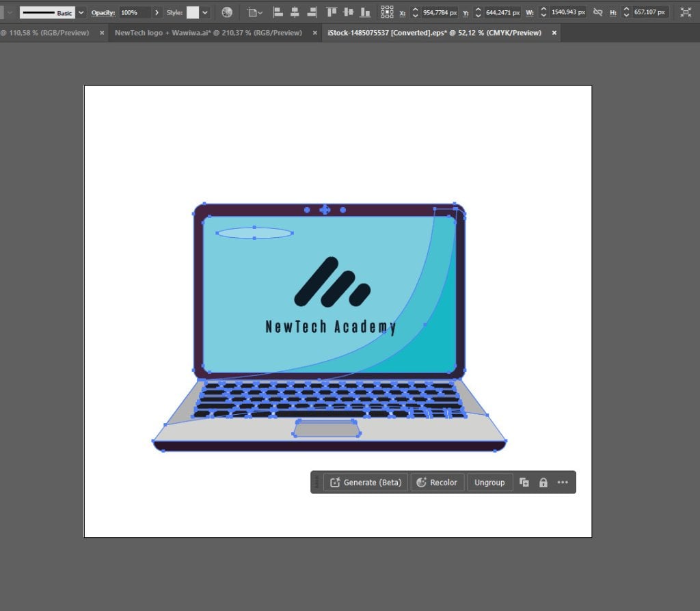700x611 pixels.
Task: Open the Align To selection dropdown
Action: coord(255,12)
